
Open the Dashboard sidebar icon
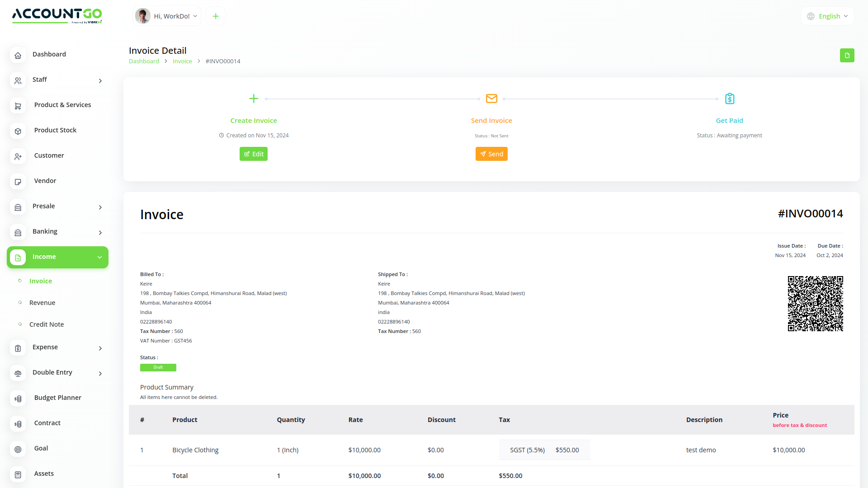coord(18,55)
